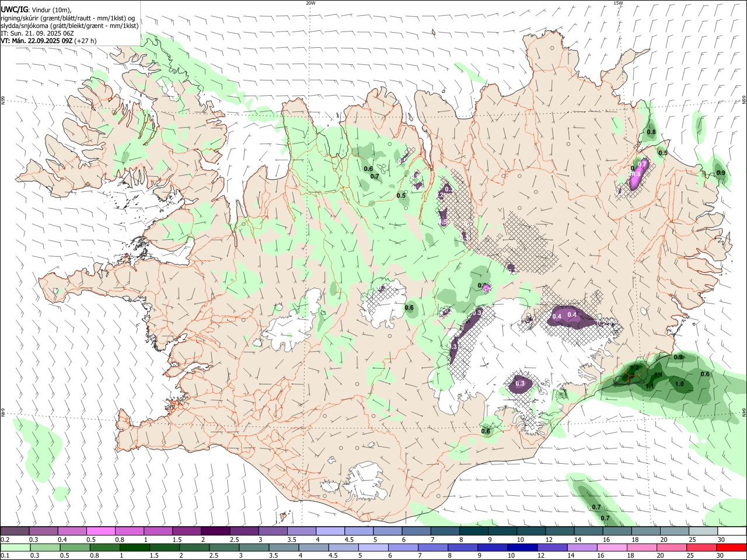The height and width of the screenshot is (560, 747).
Task: Select the top-row slate-blue swatch between 6 and 7
Action: 416,531
